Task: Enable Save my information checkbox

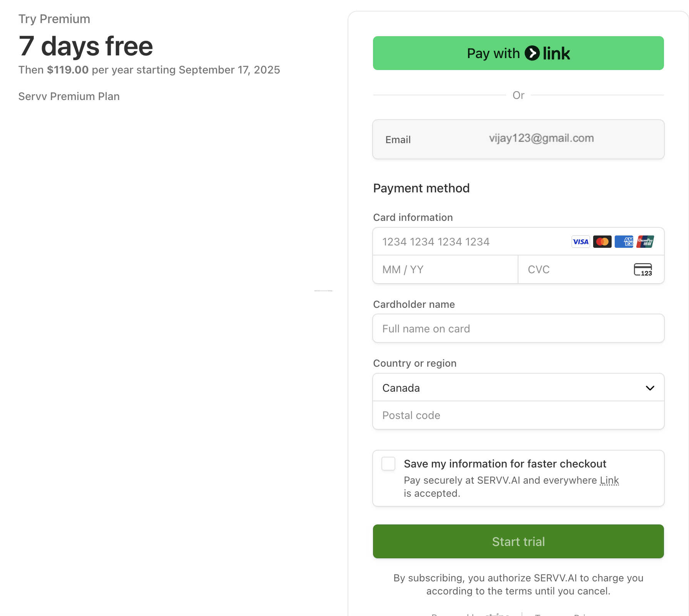Action: (x=388, y=464)
